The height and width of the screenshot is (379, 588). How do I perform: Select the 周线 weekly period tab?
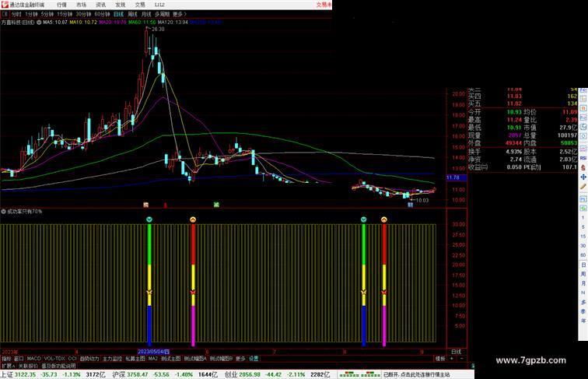pyautogui.click(x=132, y=14)
